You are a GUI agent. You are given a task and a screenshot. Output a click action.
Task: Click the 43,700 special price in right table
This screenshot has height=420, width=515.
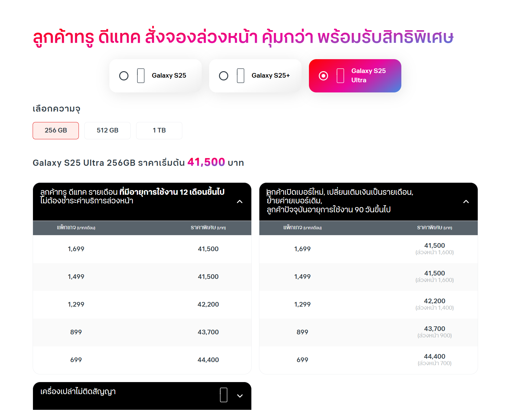pyautogui.click(x=434, y=329)
